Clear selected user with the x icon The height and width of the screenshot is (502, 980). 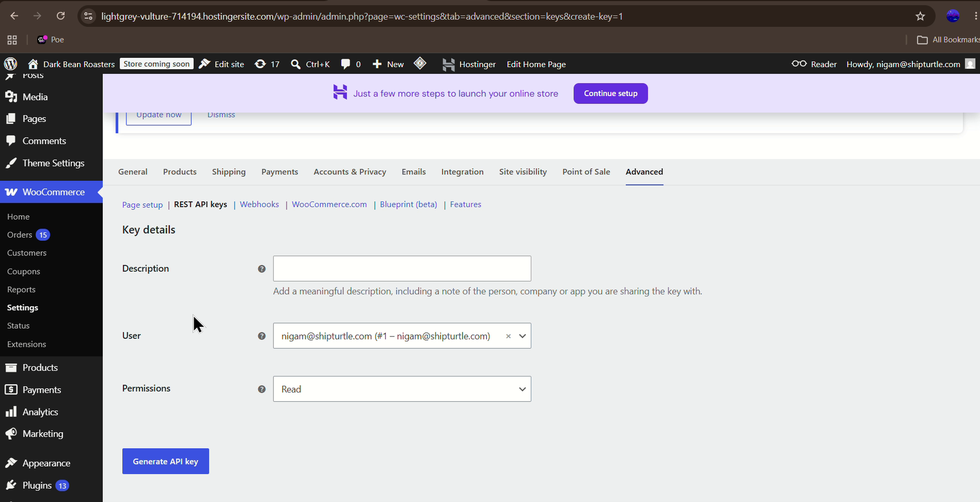pos(509,336)
